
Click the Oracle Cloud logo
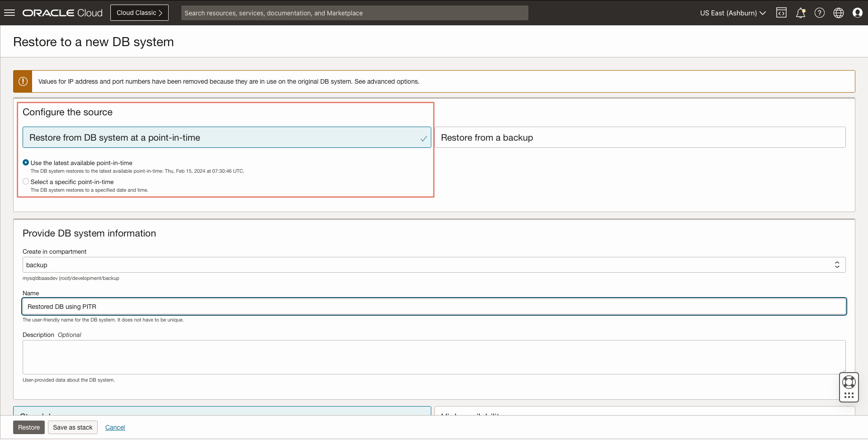click(62, 13)
